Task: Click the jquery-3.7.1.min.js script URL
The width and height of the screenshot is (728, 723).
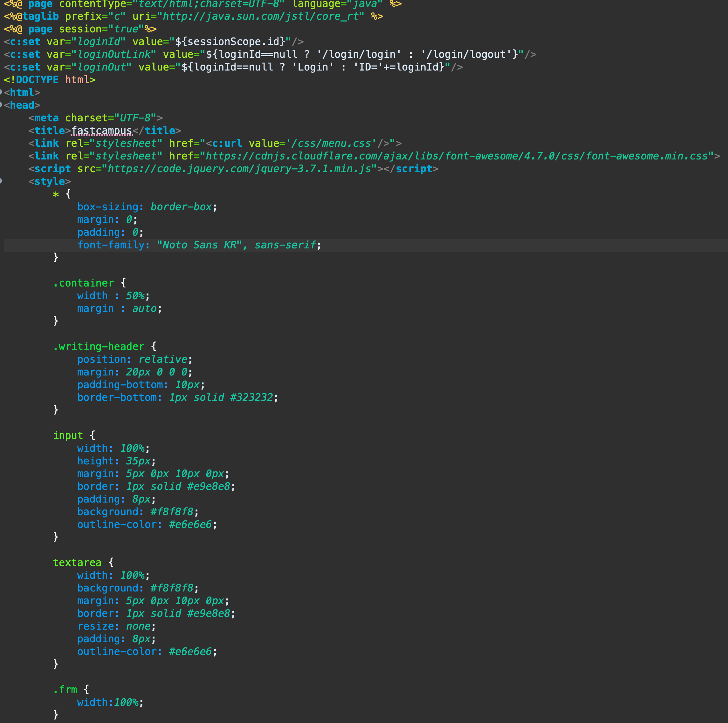Action: pyautogui.click(x=239, y=169)
